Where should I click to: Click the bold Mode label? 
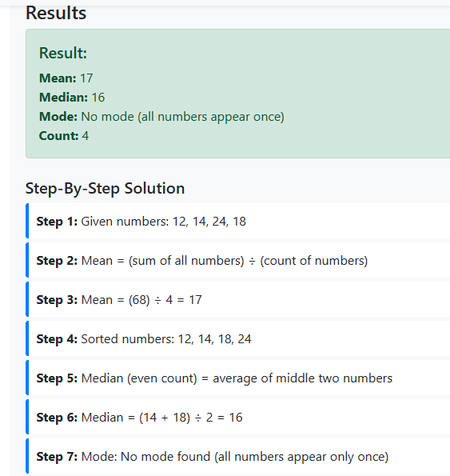click(x=58, y=117)
